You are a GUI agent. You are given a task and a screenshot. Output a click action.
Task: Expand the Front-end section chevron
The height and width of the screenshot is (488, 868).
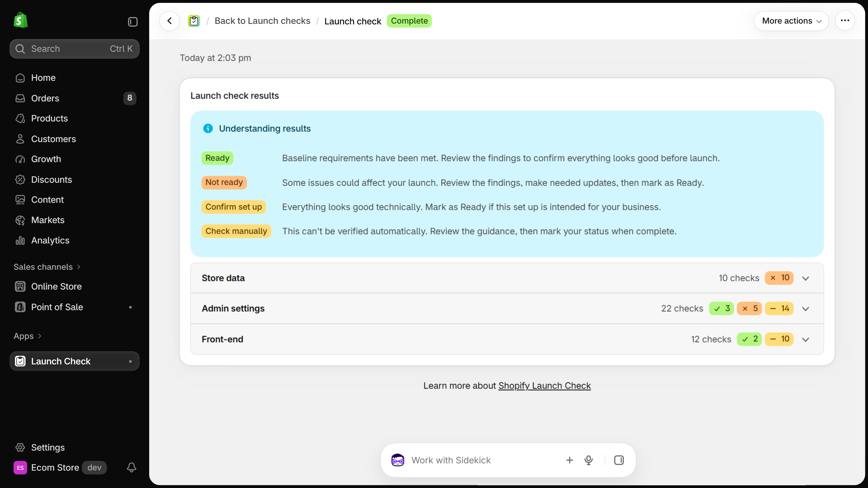coord(806,339)
